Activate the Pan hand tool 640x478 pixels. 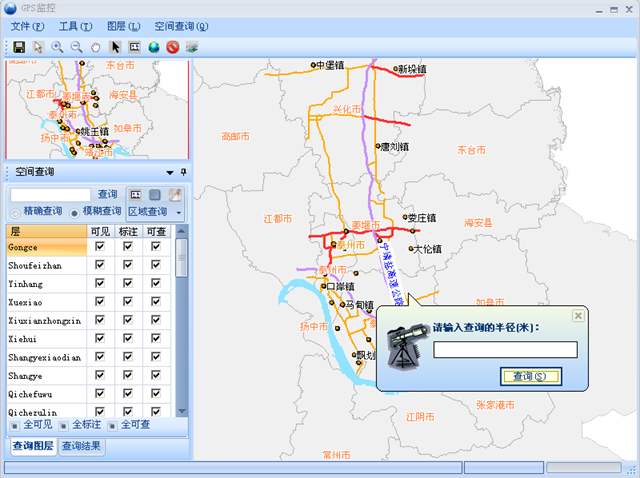[95, 46]
